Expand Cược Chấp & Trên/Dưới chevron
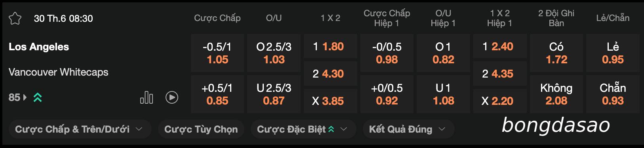This screenshot has width=644, height=148. click(139, 129)
